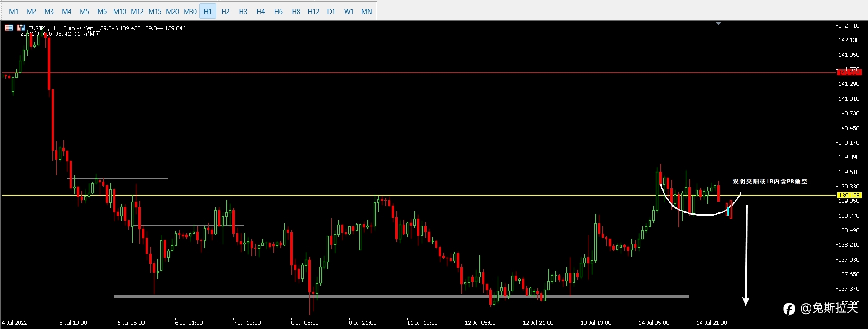
Task: Click the 12 Jul 21:00 time label
Action: 538,323
